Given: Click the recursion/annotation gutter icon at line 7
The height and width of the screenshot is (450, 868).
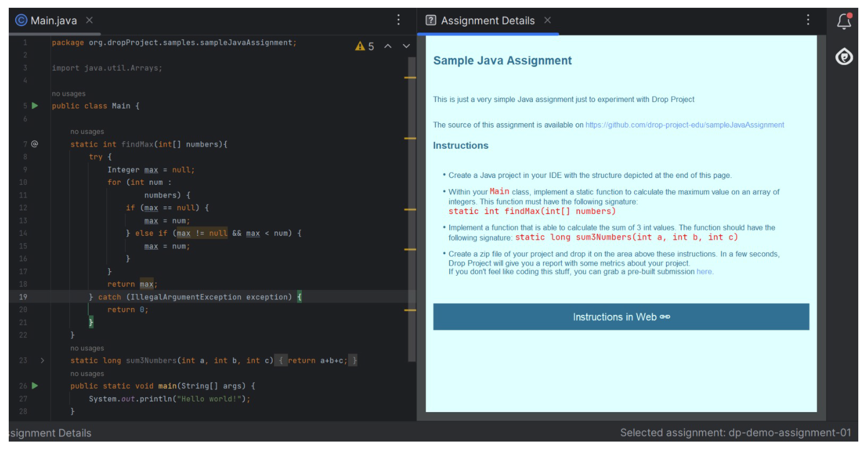Looking at the screenshot, I should coord(34,144).
